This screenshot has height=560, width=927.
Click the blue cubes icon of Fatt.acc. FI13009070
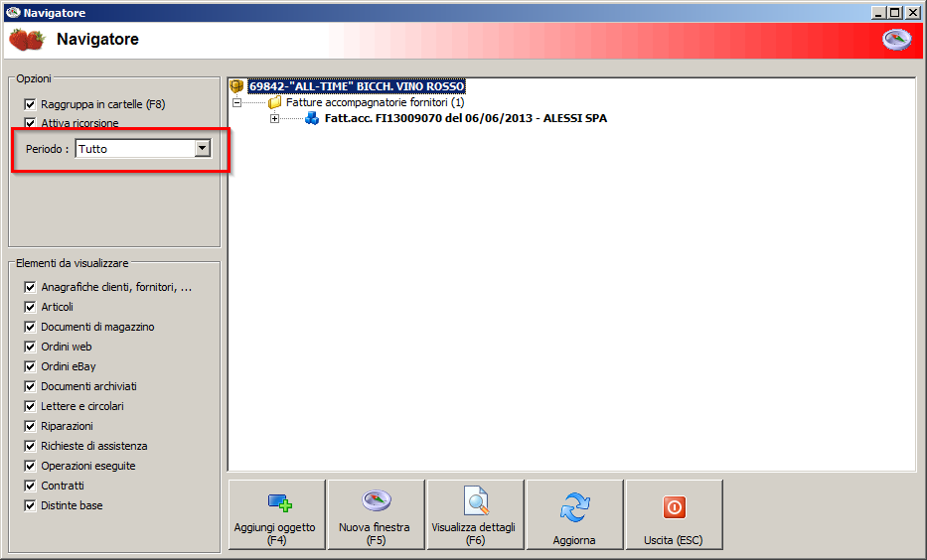(x=312, y=118)
